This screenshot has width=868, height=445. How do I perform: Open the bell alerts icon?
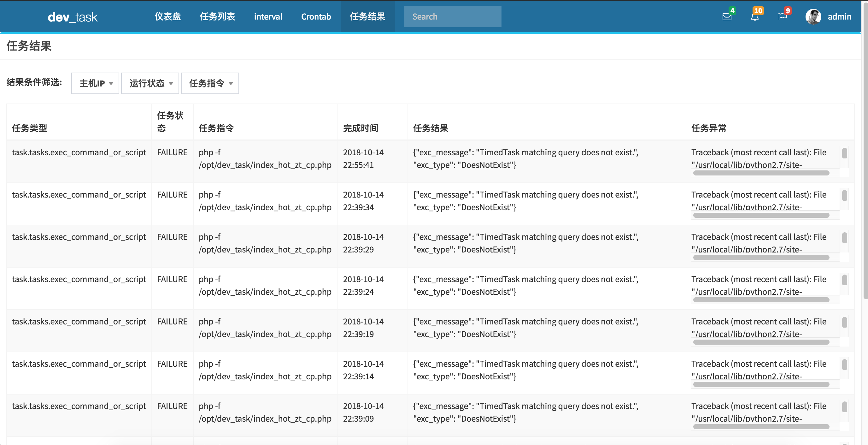[x=754, y=17]
